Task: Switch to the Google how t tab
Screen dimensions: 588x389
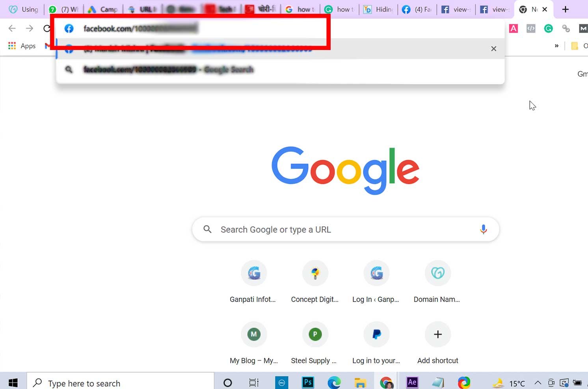Action: click(300, 9)
